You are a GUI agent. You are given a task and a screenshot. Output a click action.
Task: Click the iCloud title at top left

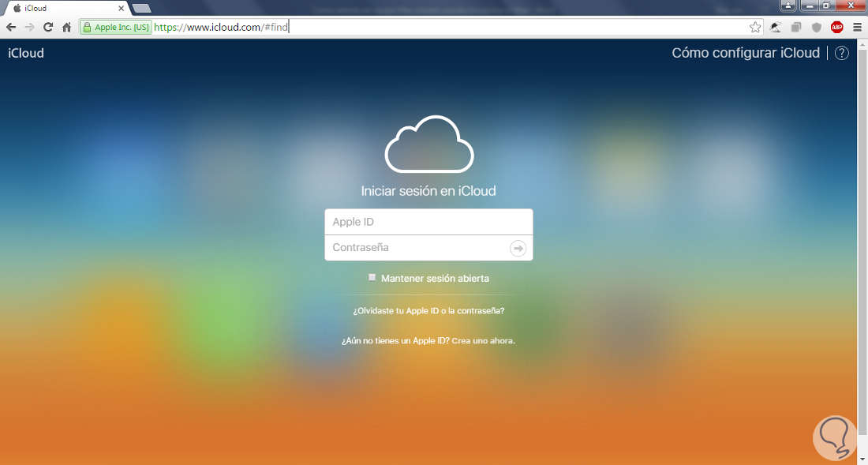click(x=26, y=53)
